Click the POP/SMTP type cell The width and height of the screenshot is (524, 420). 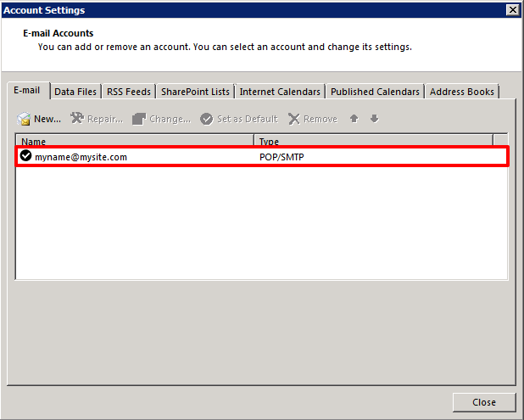[x=282, y=157]
